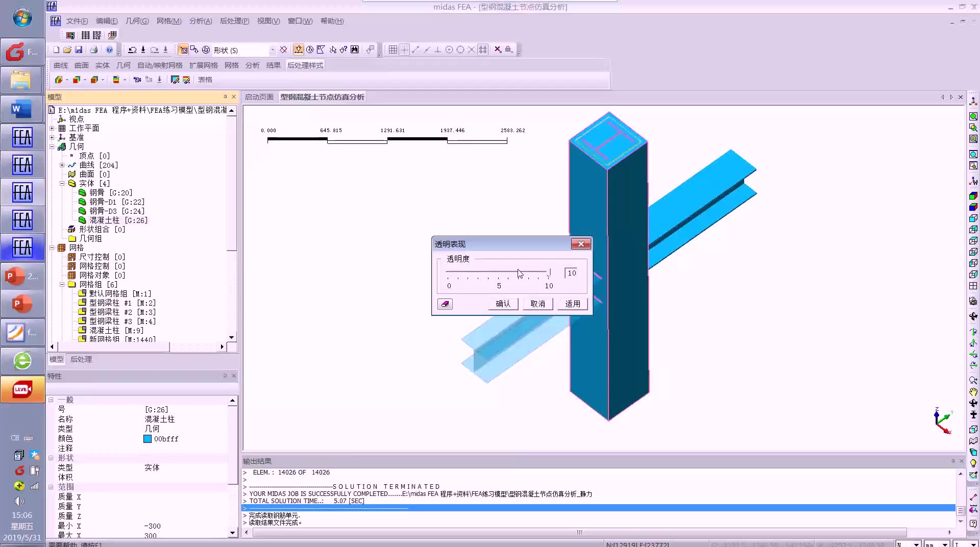Click the select-with-question-mark query icon
This screenshot has width=980, height=547.
click(344, 49)
